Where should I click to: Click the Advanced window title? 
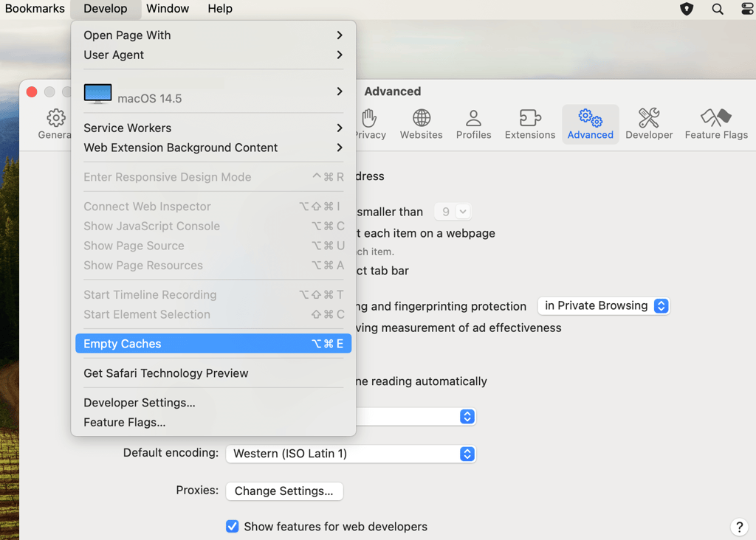[x=393, y=91]
